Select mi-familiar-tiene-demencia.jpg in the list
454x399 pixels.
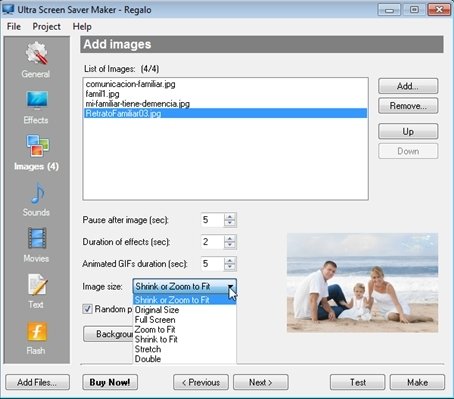coord(225,104)
